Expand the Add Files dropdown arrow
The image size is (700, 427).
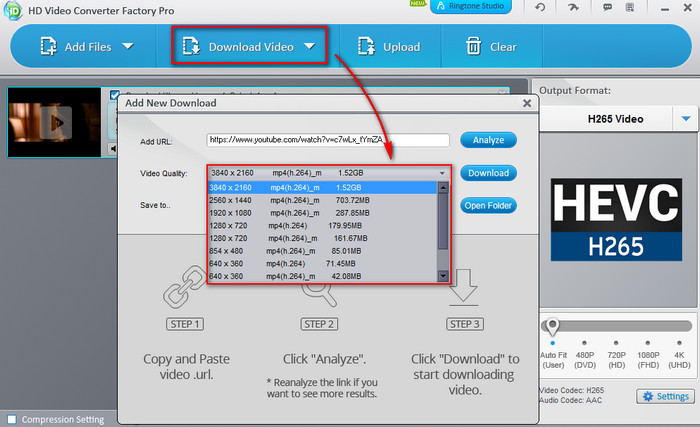pyautogui.click(x=128, y=46)
